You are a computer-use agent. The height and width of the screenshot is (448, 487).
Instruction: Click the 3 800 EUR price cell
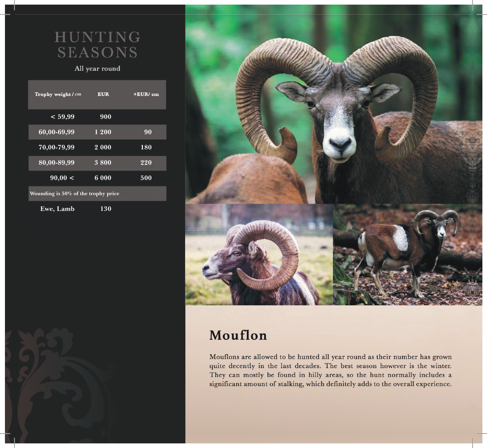coord(103,163)
